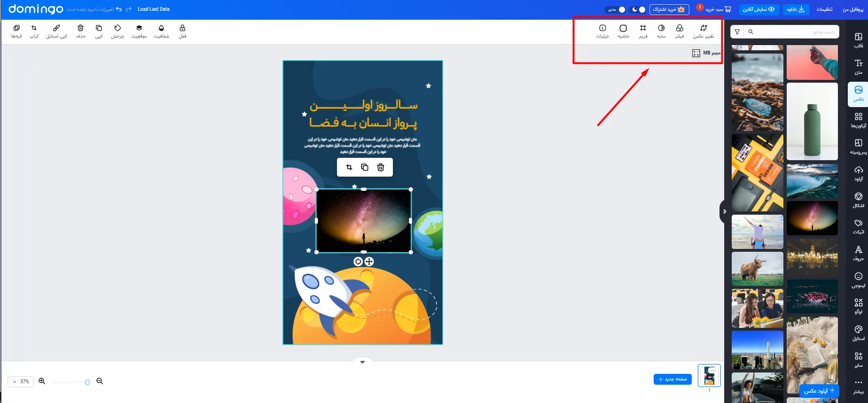Viewport: 868px width, 403px height.
Task: Click the trash icon in floating canvas toolbar
Action: [x=381, y=167]
